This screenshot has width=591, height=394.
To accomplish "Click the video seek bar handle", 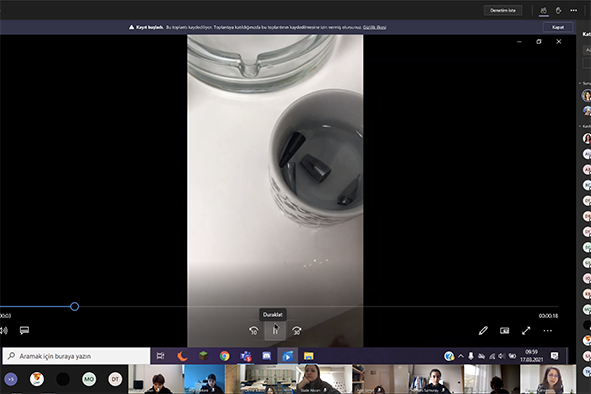I will (75, 307).
